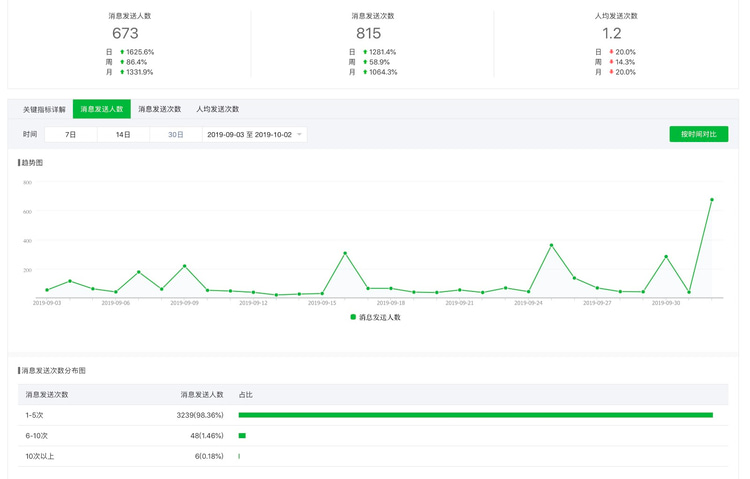Select the 30日 time range option
This screenshot has height=479, width=750.
pos(176,134)
